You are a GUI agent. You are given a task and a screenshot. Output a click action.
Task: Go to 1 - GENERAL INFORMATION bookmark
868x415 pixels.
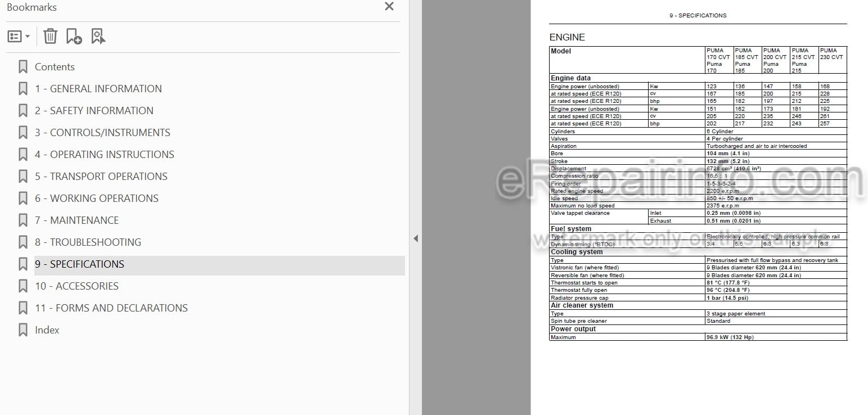coord(98,89)
